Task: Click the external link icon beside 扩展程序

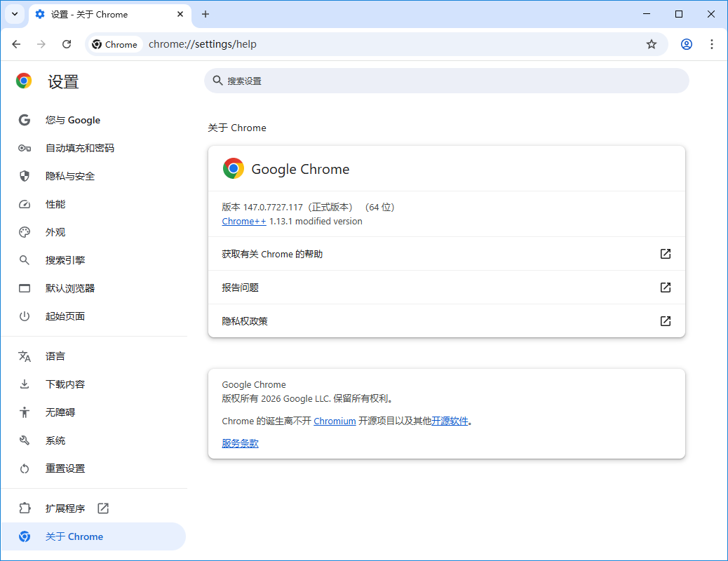Action: 103,508
